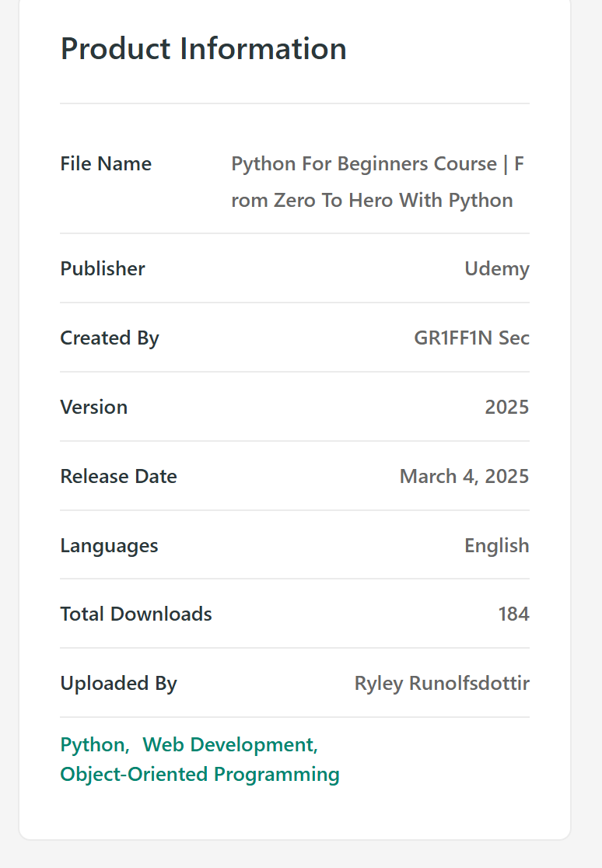
Task: Select the publisher value 'Udemy'
Action: click(x=497, y=268)
